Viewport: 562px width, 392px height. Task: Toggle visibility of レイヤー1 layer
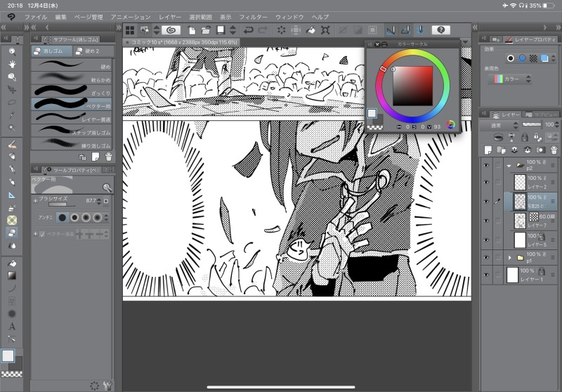click(486, 275)
